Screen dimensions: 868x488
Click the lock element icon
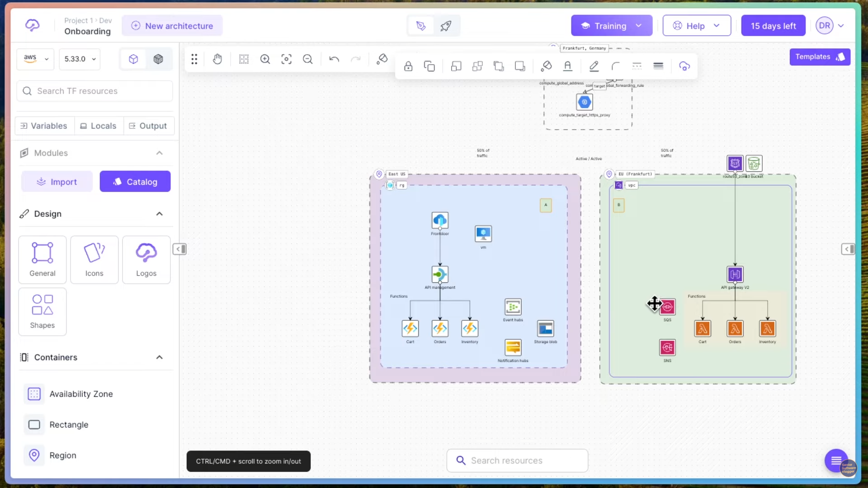click(408, 66)
